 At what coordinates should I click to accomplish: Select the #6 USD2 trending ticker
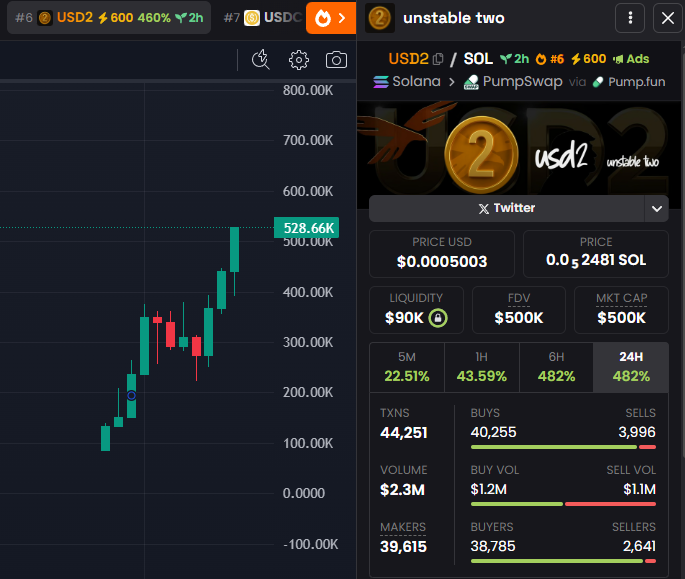[109, 18]
